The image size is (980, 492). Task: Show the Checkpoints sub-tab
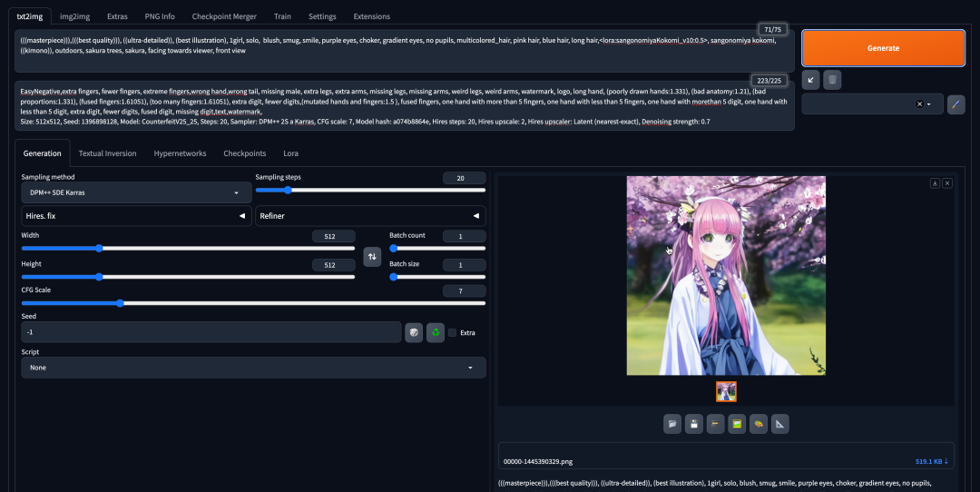245,153
